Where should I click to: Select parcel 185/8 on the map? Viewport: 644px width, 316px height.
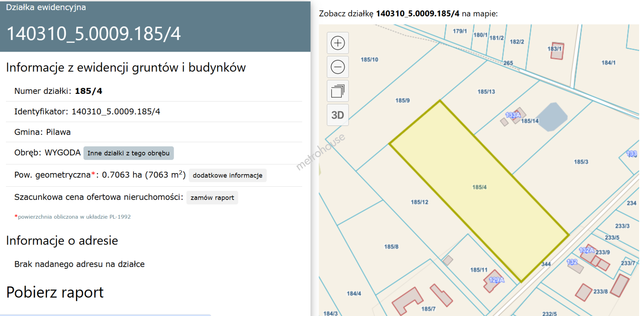(x=391, y=247)
